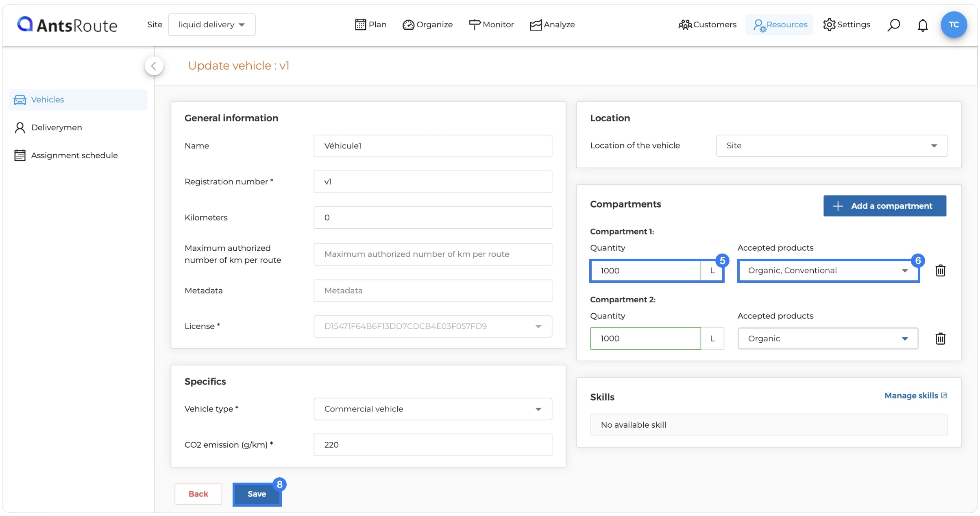Click the Customers group icon
The height and width of the screenshot is (516, 980).
coord(685,25)
